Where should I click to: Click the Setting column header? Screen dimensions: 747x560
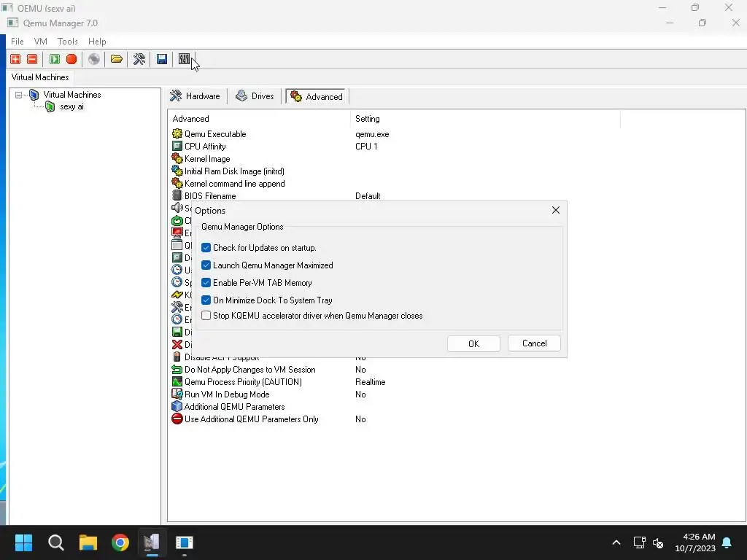[485, 119]
